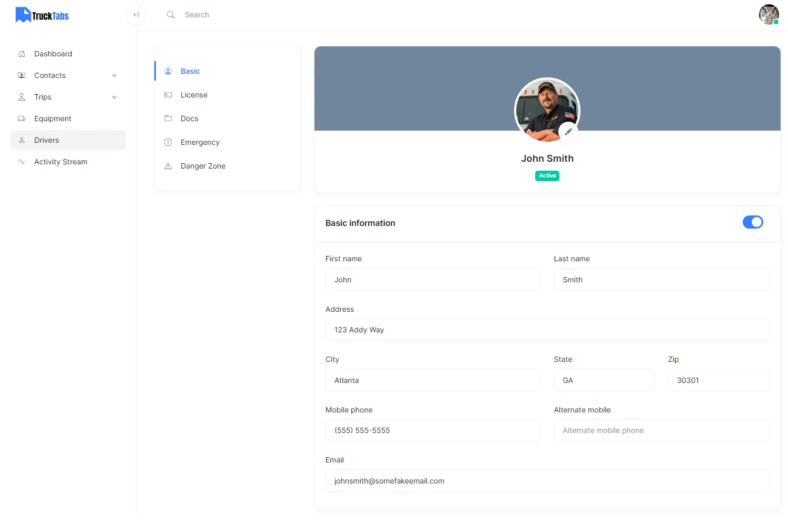
Task: Click the John Smith name heading
Action: (547, 159)
